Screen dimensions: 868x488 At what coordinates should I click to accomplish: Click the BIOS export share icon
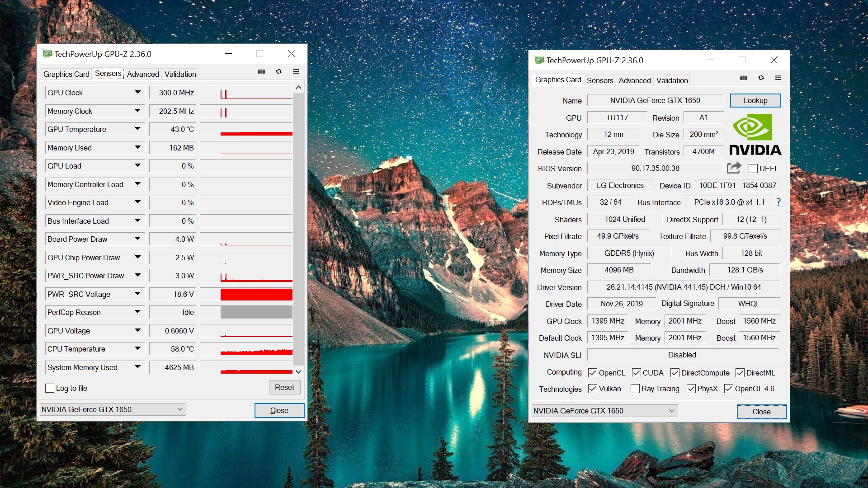pos(734,168)
